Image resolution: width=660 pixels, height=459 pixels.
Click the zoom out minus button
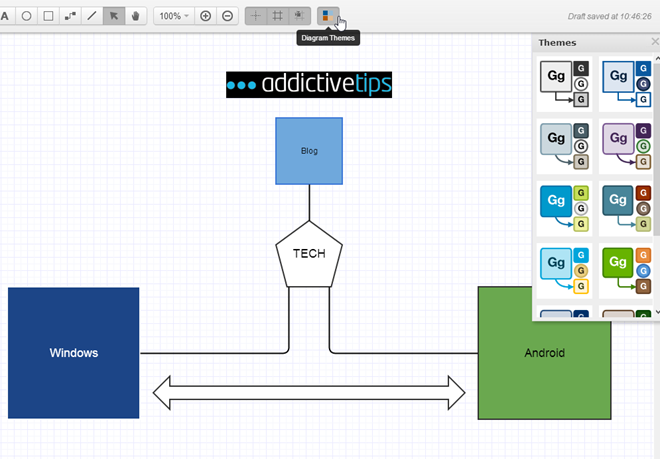pyautogui.click(x=227, y=16)
